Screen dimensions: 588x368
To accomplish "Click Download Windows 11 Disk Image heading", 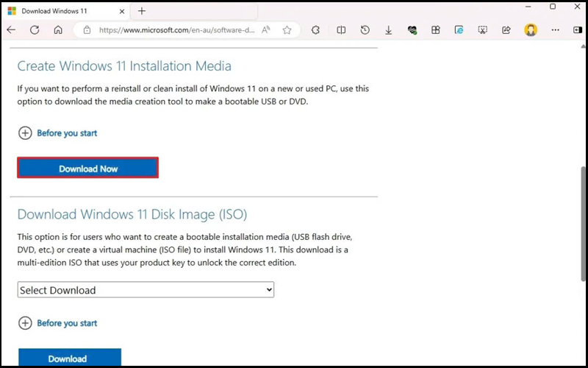I will click(132, 214).
